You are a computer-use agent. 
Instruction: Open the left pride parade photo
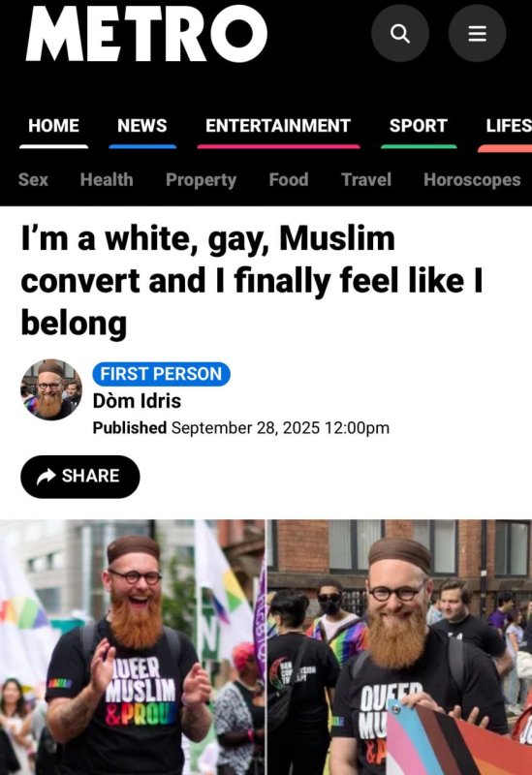click(x=133, y=647)
